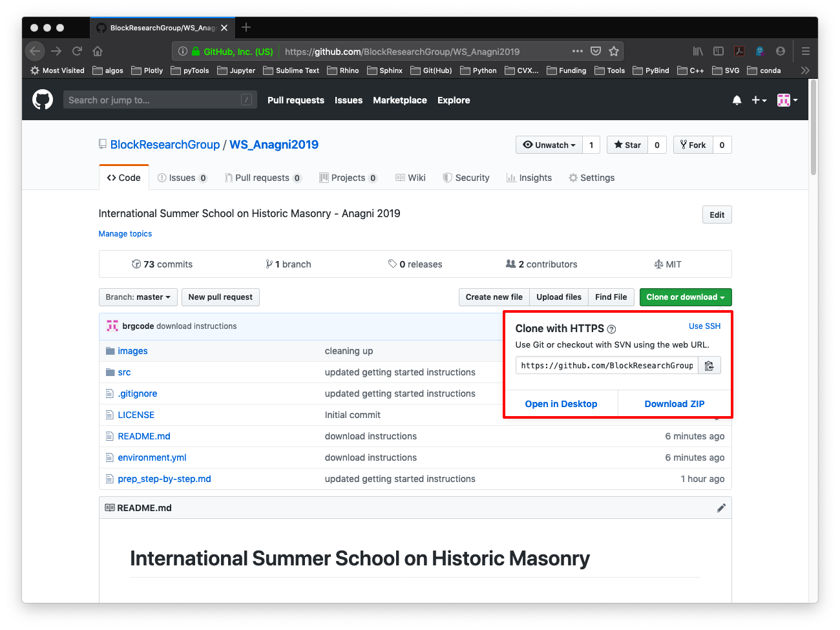Show more bookmarks with the chevron
This screenshot has height=630, width=840.
tap(805, 70)
